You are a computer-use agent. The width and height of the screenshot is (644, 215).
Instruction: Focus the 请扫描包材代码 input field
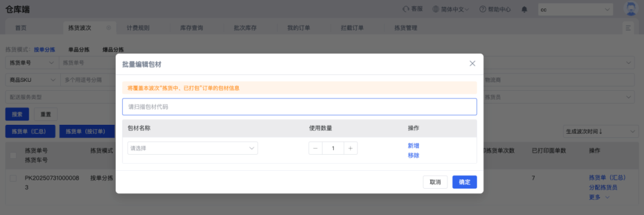300,107
